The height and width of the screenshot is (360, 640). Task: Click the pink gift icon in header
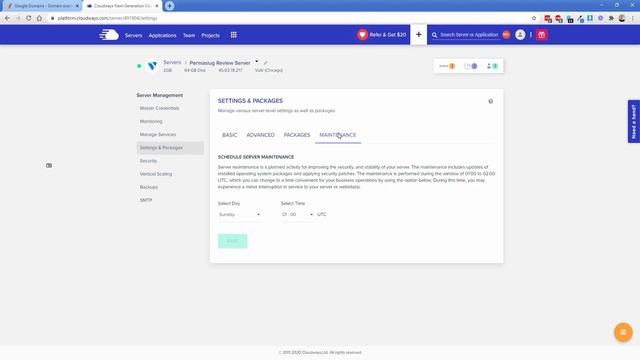(x=542, y=35)
